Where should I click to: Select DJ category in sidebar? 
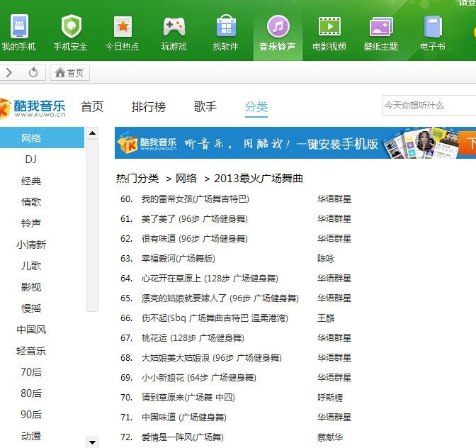click(x=30, y=159)
